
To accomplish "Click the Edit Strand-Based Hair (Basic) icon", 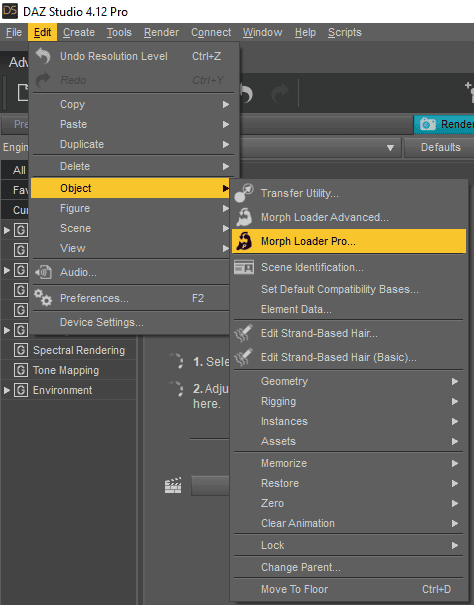I will coord(244,357).
